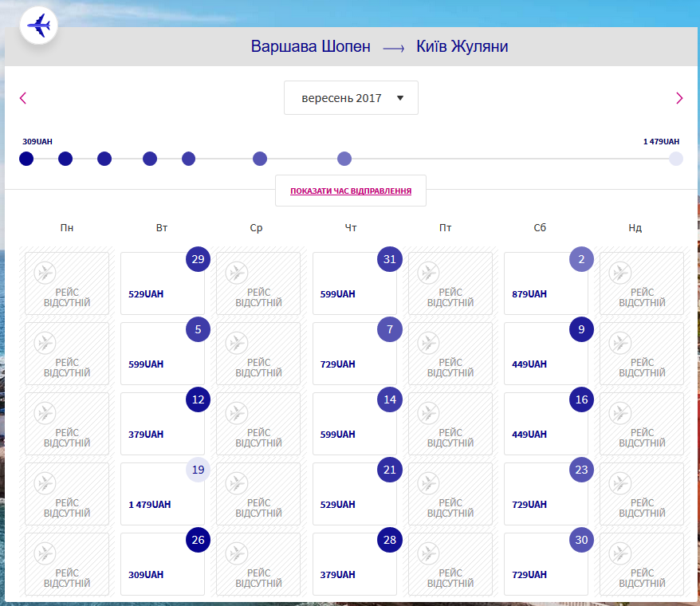Image resolution: width=700 pixels, height=606 pixels.
Task: Go to previous month with left arrow
Action: click(x=23, y=98)
